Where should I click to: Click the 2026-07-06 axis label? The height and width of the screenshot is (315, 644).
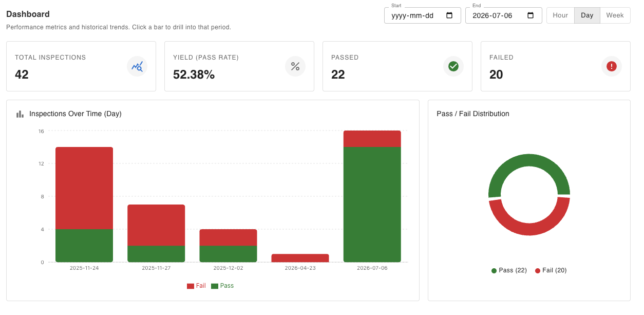(x=372, y=268)
